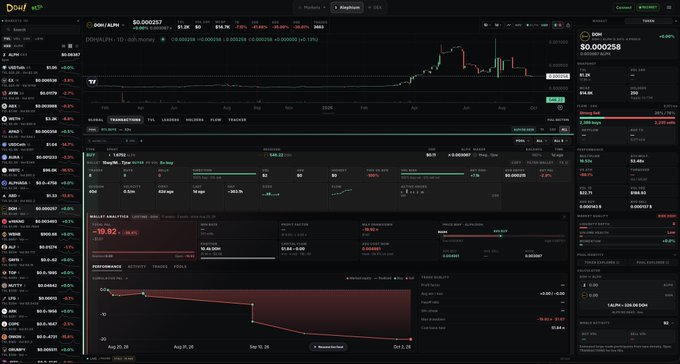Click the Connect button
Image resolution: width=680 pixels, height=364 pixels.
coord(624,7)
